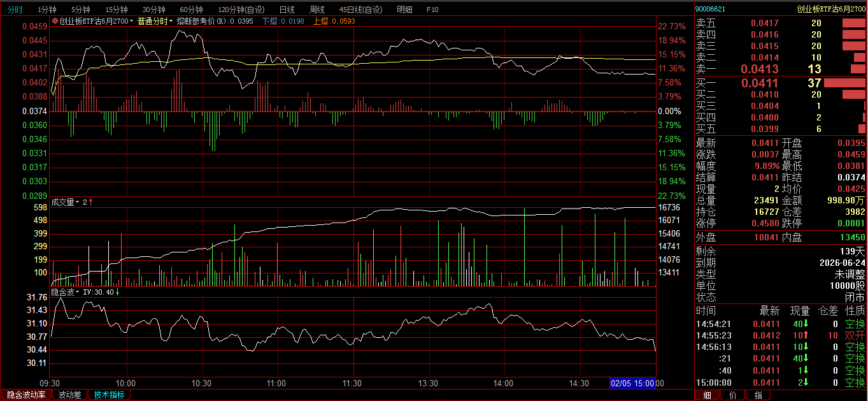
Task: Switch to 隐含波动率 bottom tab
Action: click(x=26, y=395)
